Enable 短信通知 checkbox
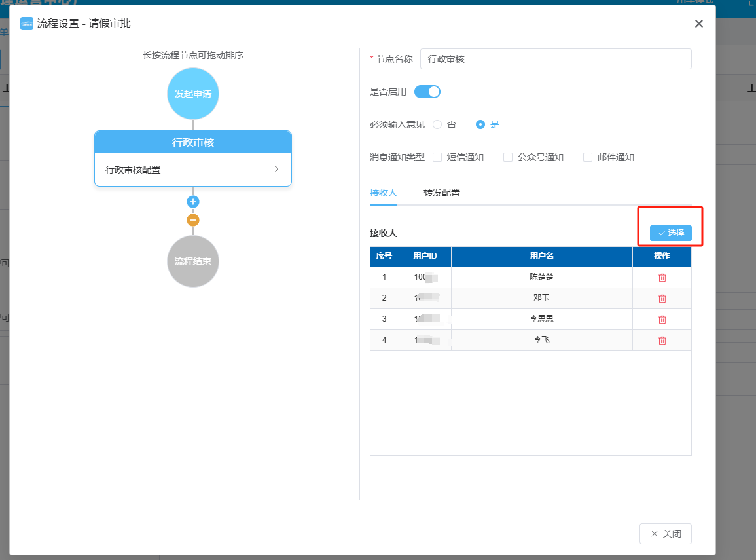 [437, 157]
